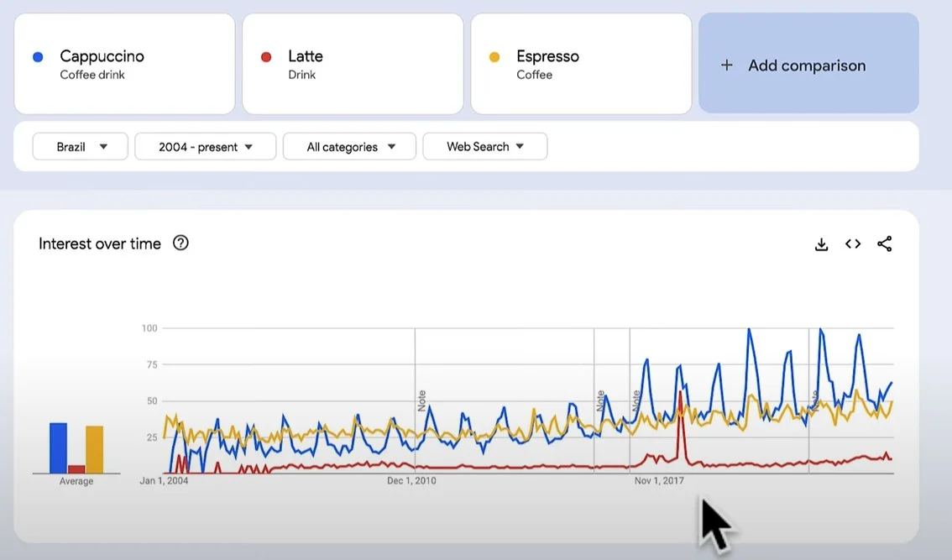Viewport: 952px width, 560px height.
Task: Click the yellow Espresso average bar
Action: (94, 449)
